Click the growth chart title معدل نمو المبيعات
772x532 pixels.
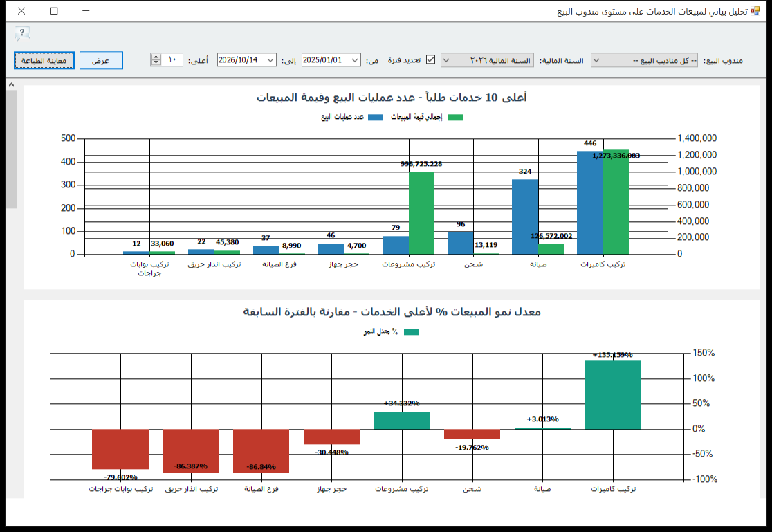coord(392,312)
